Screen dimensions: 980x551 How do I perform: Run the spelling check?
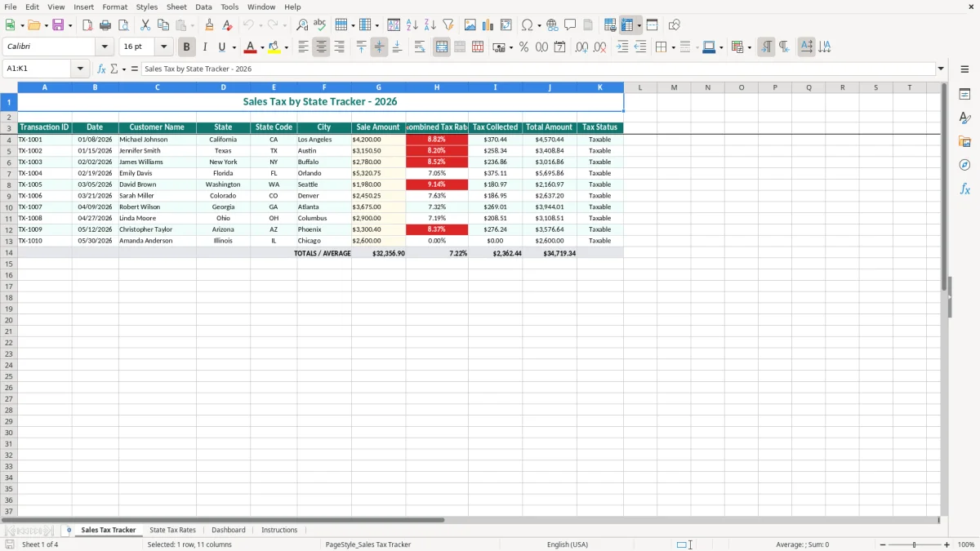click(320, 25)
